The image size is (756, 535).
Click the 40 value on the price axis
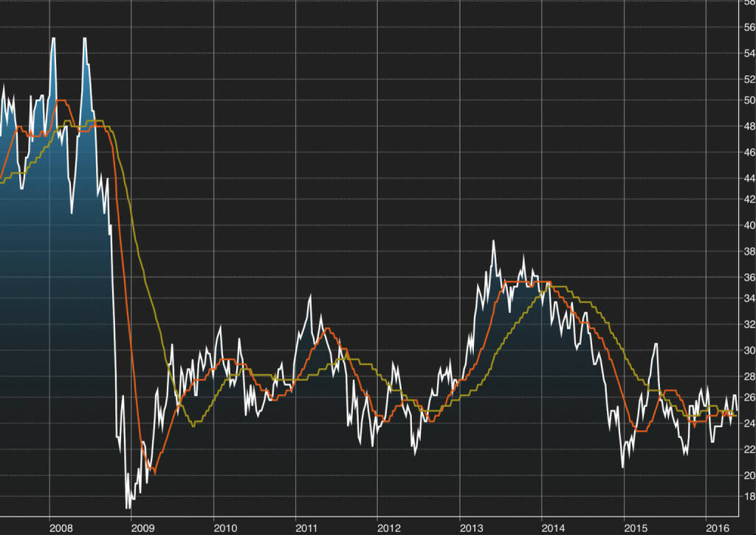click(749, 225)
